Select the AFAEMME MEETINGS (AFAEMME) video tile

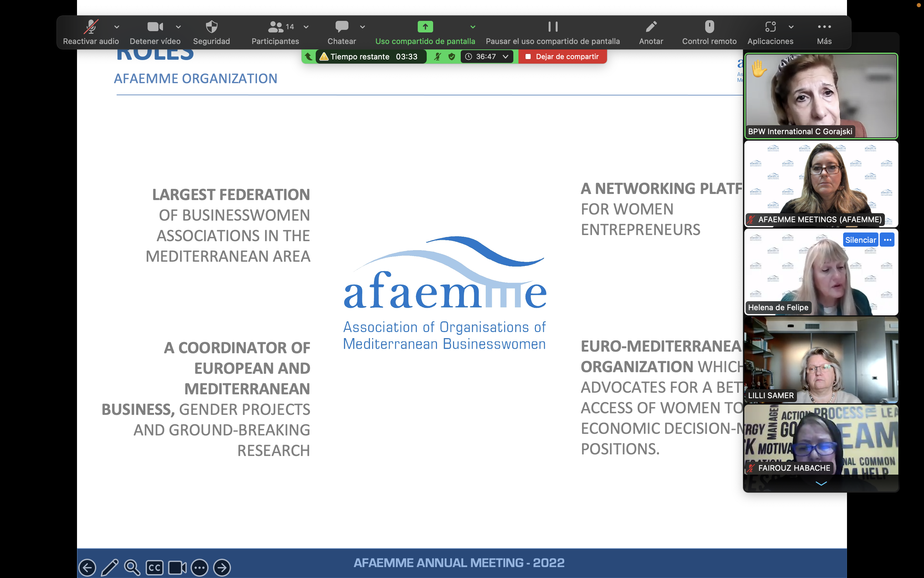[x=821, y=184]
